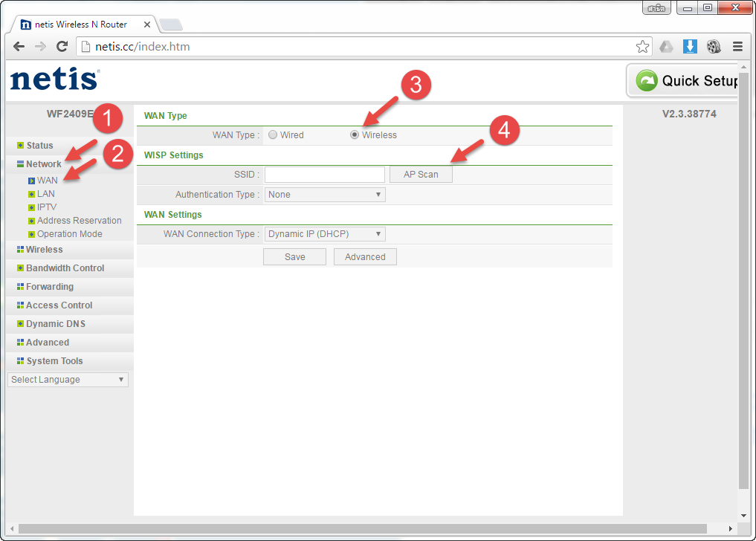Click the Save button
Screen dimensions: 756x541
[x=294, y=257]
